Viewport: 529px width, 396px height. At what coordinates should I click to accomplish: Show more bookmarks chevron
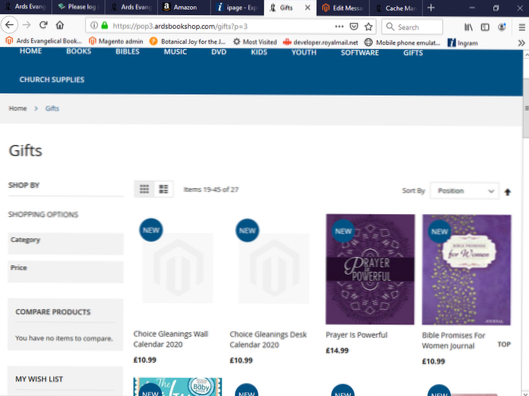click(x=521, y=43)
